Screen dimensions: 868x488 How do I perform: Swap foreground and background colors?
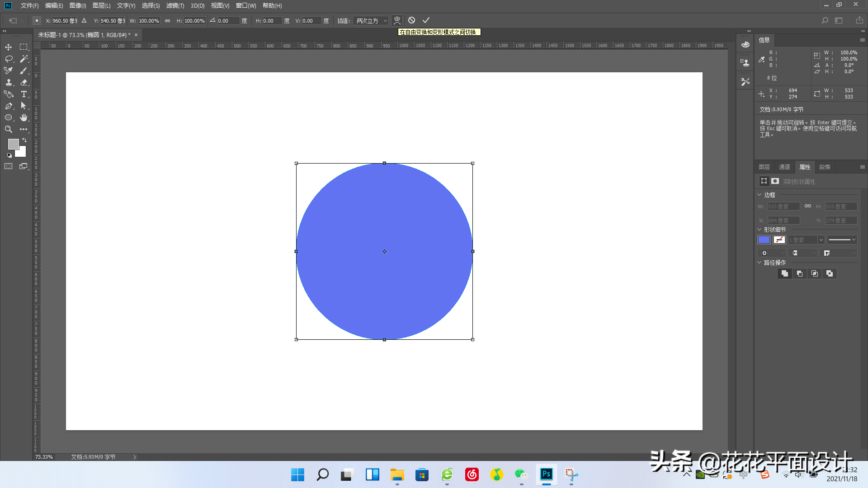click(x=24, y=141)
